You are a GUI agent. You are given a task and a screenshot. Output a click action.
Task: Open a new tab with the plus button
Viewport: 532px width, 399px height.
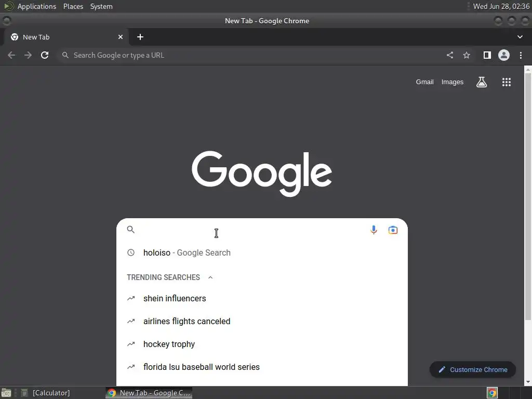tap(140, 37)
